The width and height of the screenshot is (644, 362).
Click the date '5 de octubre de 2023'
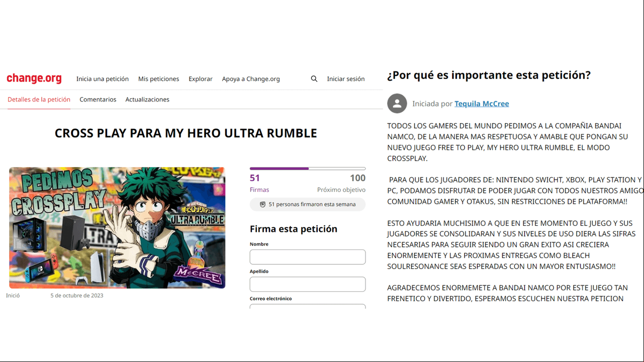tap(77, 295)
